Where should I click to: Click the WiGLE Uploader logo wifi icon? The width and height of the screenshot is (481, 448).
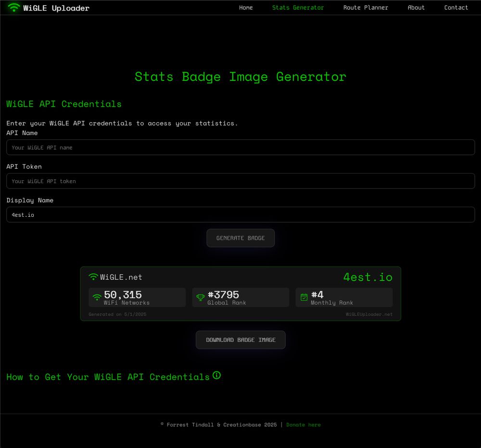(x=14, y=7)
